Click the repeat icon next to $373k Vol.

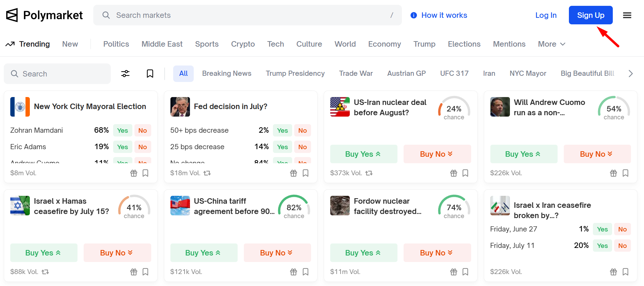(x=369, y=173)
